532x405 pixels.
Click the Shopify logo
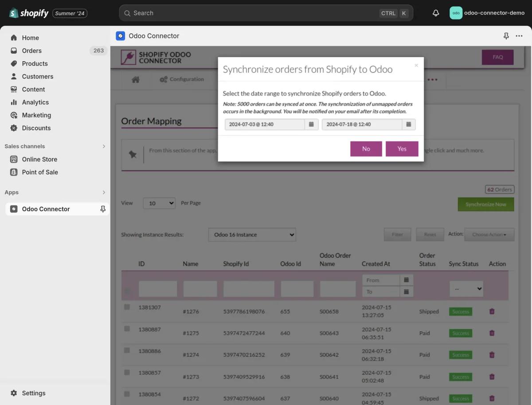click(29, 13)
